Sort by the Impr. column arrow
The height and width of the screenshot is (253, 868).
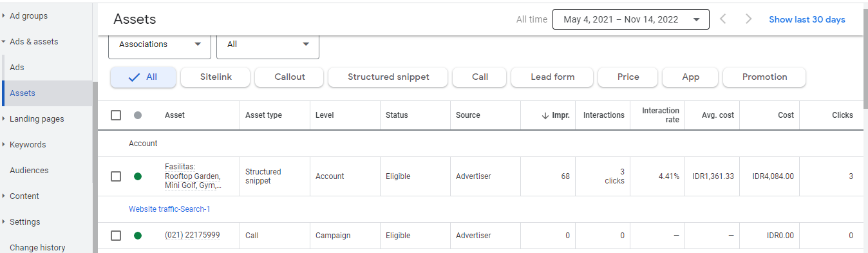click(545, 115)
